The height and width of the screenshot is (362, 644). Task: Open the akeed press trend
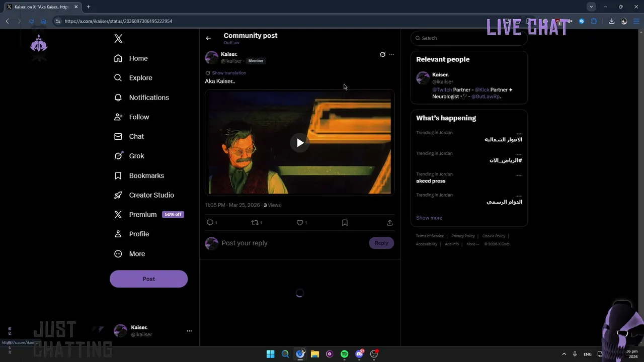(x=431, y=181)
